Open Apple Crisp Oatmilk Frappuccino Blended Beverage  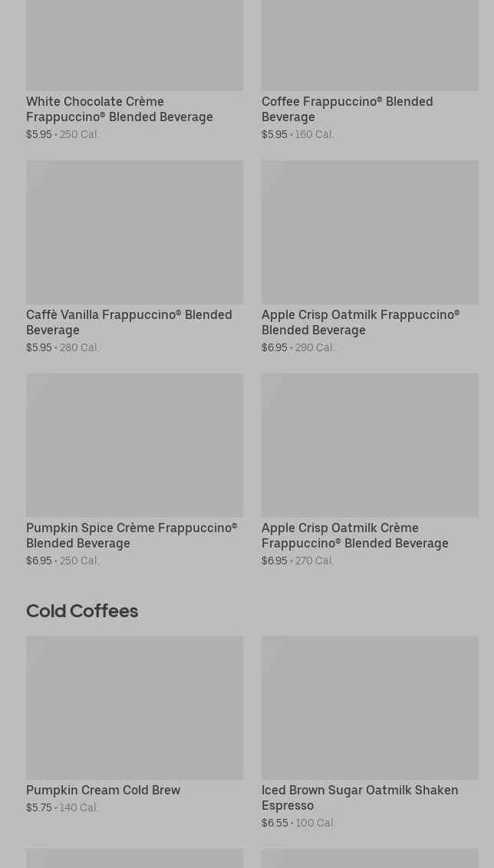point(360,322)
